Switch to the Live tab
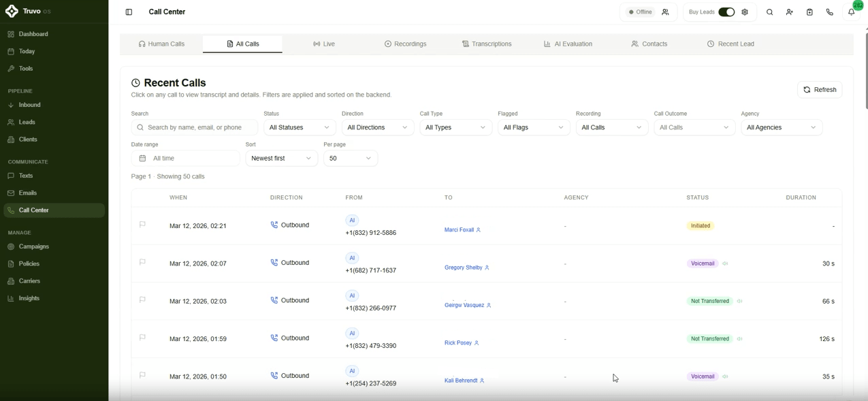This screenshot has height=401, width=868. [324, 44]
